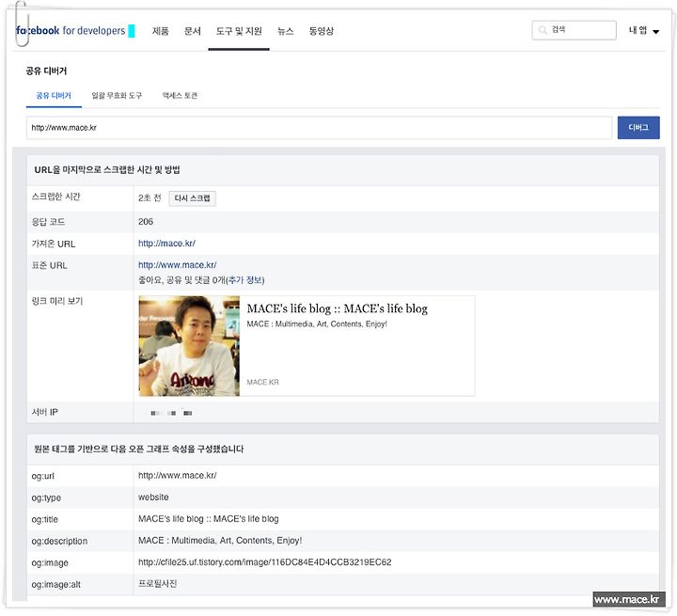
Task: Click the link preview profile photo
Action: 189,346
